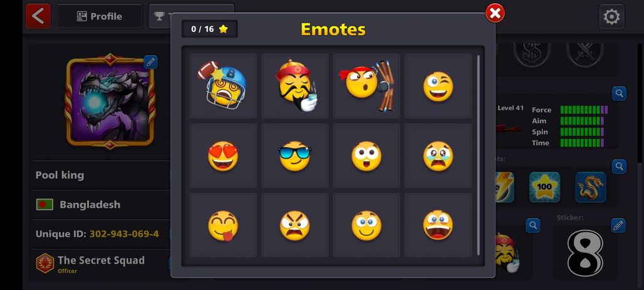Close the Emotes popup
The image size is (644, 290).
tap(495, 14)
